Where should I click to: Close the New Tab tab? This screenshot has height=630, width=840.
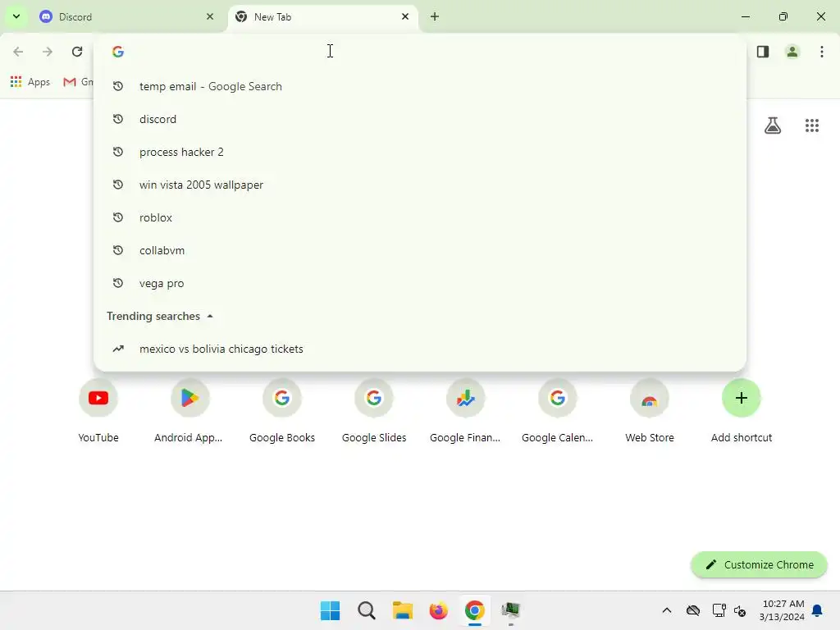tap(405, 16)
